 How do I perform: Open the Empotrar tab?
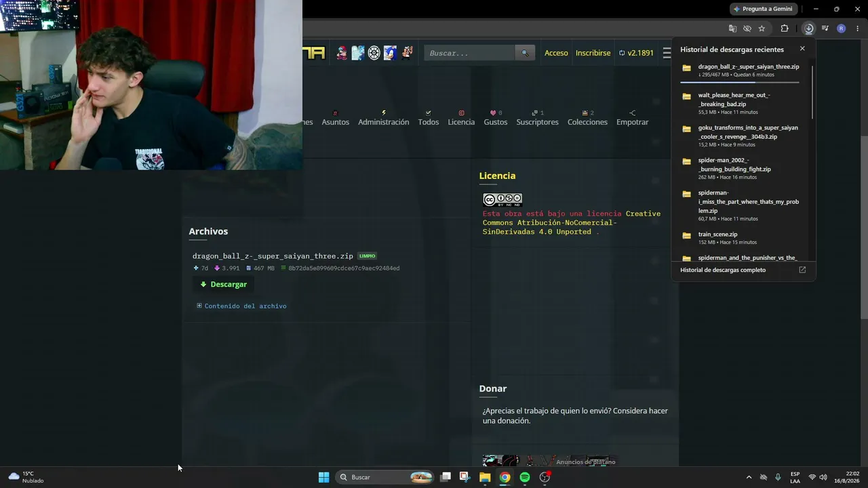(x=633, y=118)
